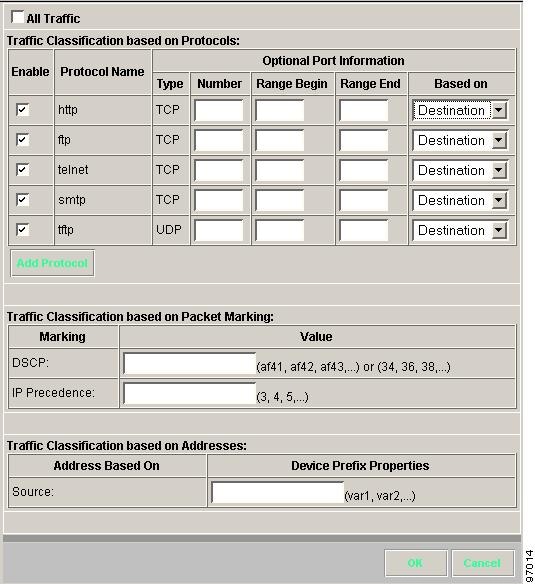Click the 'Marking' column header
535x584 pixels.
coord(63,337)
